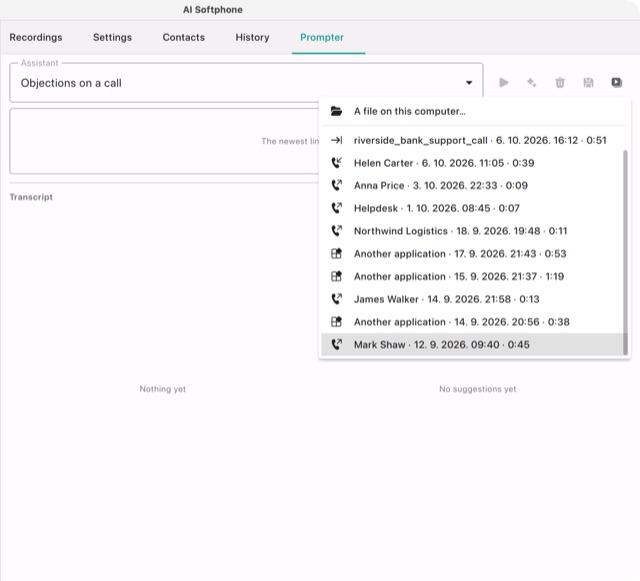The height and width of the screenshot is (581, 640).
Task: Click the 'No suggestions yet' placeholder
Action: coord(478,389)
